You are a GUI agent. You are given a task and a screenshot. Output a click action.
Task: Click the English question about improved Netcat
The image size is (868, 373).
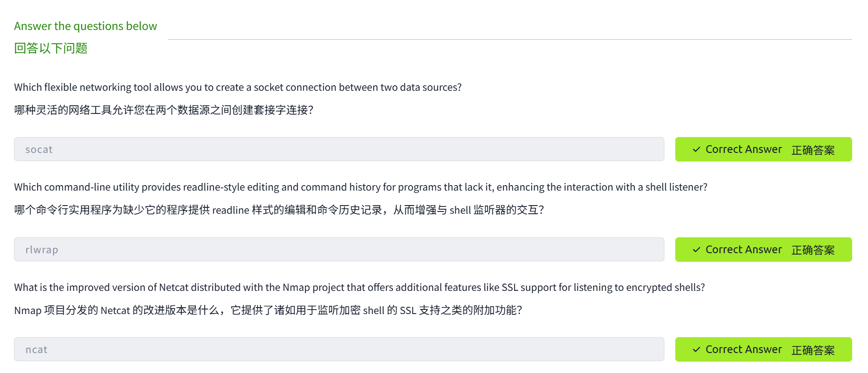click(359, 287)
